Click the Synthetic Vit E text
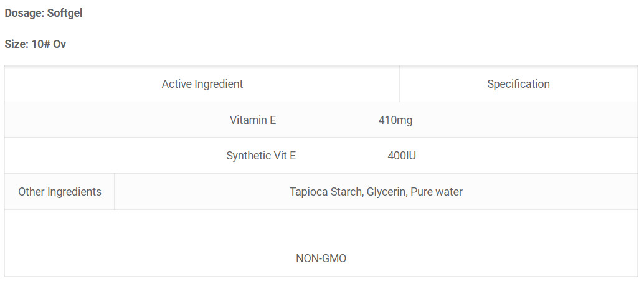The image size is (644, 284). tap(261, 156)
